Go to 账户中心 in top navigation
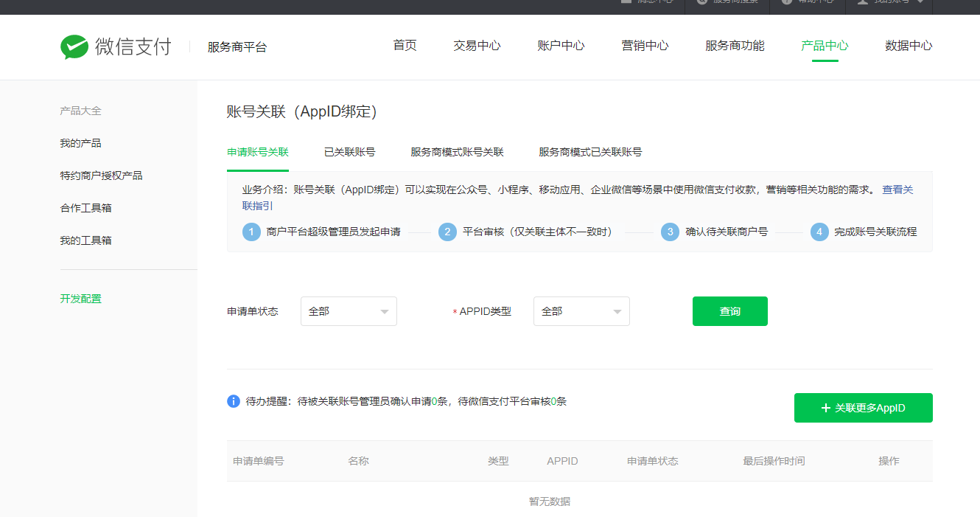The image size is (980, 517). (x=561, y=46)
